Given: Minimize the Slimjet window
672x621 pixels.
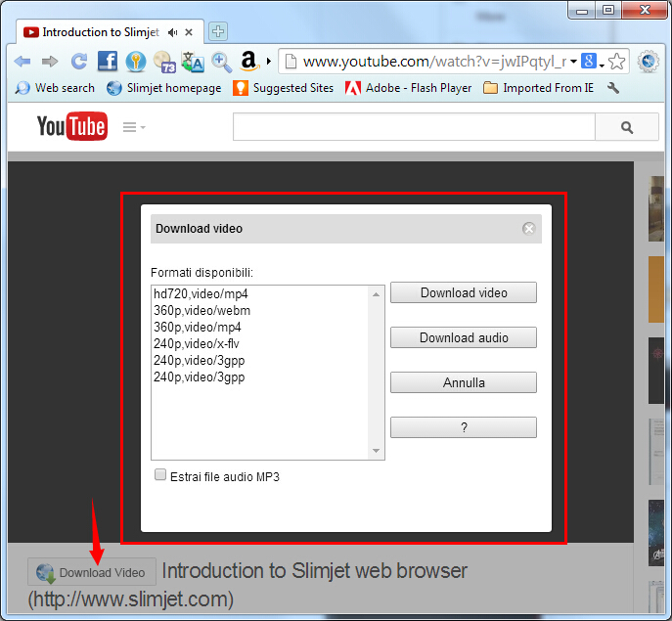Looking at the screenshot, I should 582,10.
